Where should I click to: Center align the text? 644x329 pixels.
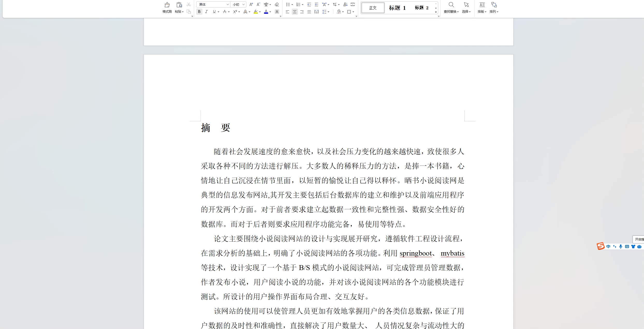[295, 12]
